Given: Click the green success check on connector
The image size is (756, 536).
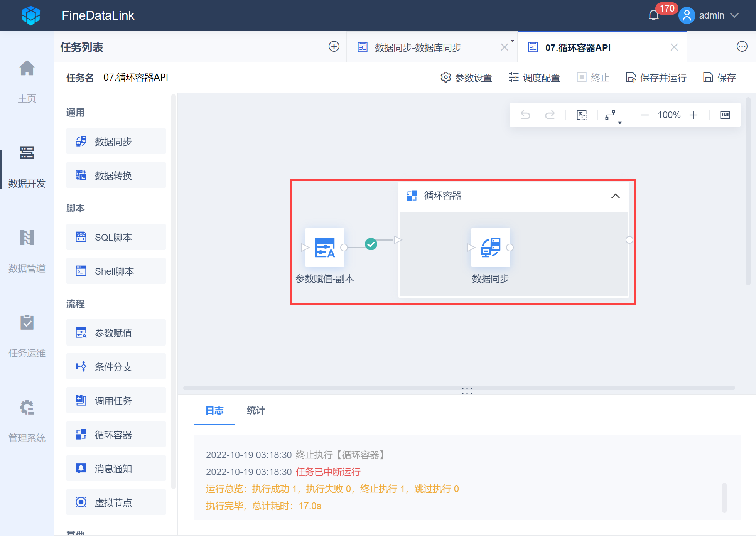Looking at the screenshot, I should [x=371, y=244].
